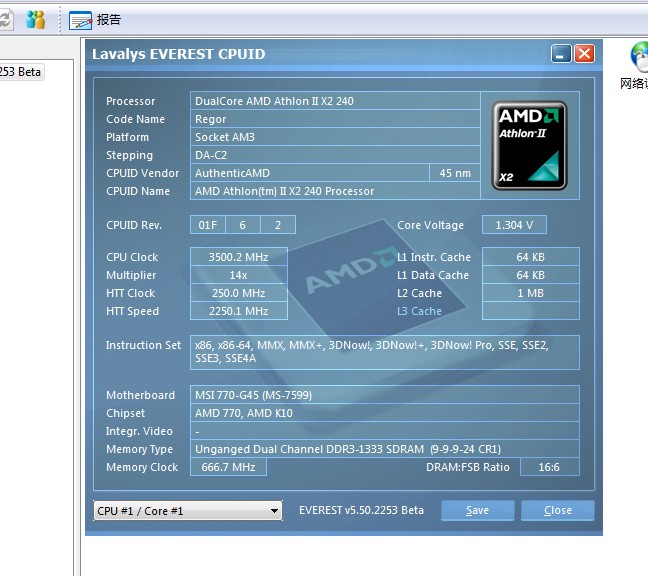Click the Platform value Socket AM3
Screen dimensions: 648x576
[x=335, y=137]
